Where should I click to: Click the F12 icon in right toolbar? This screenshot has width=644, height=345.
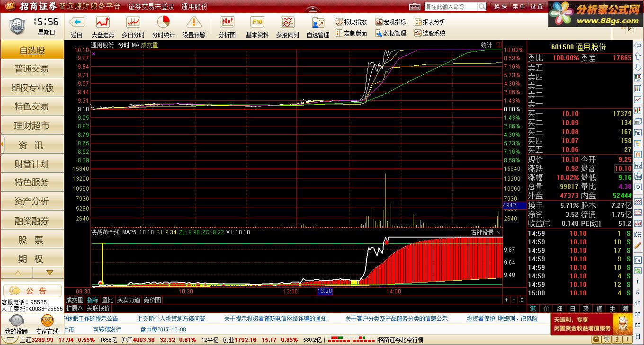(x=638, y=166)
